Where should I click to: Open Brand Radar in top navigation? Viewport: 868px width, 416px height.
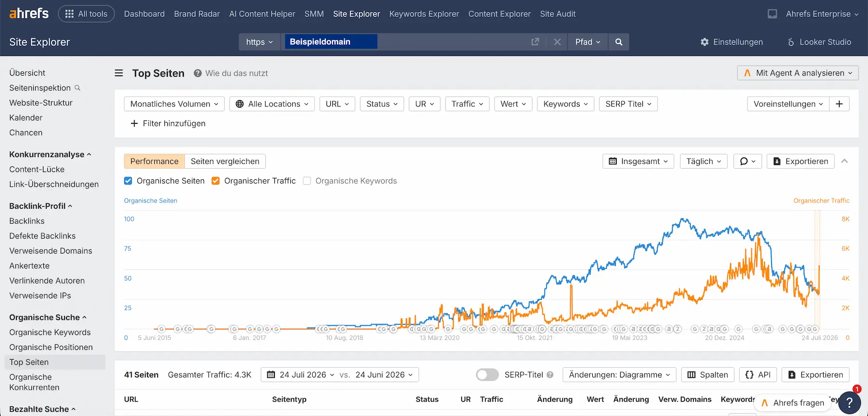(x=197, y=14)
